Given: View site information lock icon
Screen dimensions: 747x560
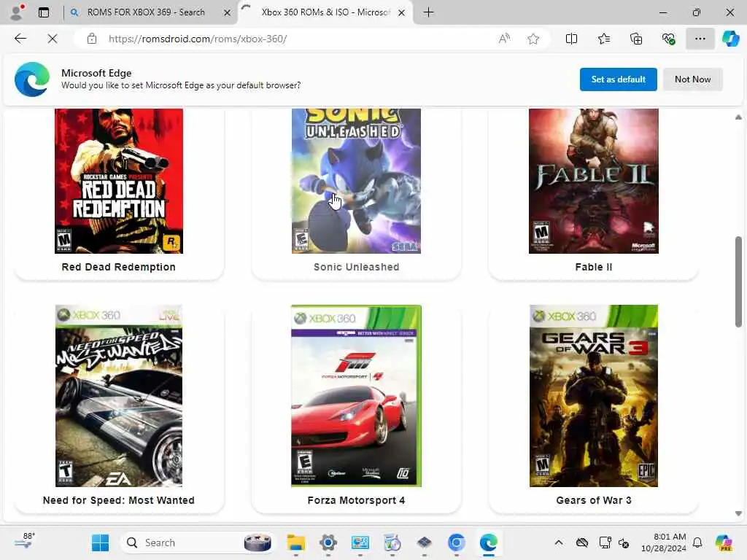Looking at the screenshot, I should click(92, 39).
